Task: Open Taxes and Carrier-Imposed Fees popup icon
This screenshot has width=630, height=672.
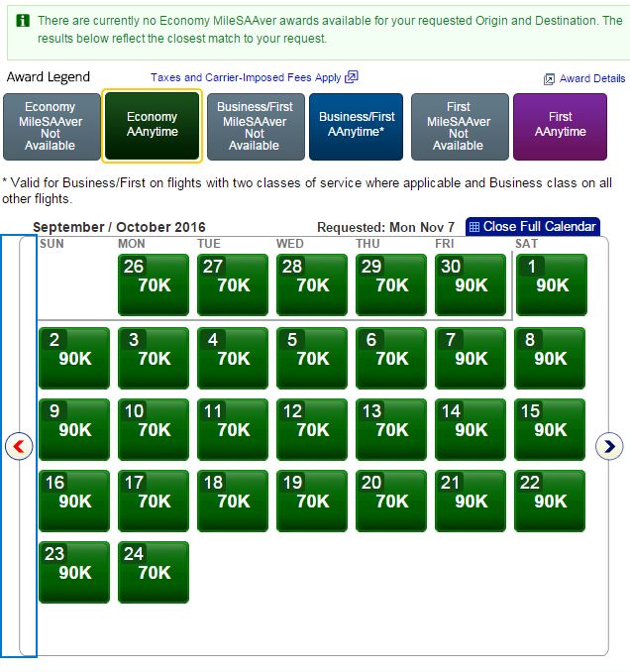Action: click(x=352, y=77)
